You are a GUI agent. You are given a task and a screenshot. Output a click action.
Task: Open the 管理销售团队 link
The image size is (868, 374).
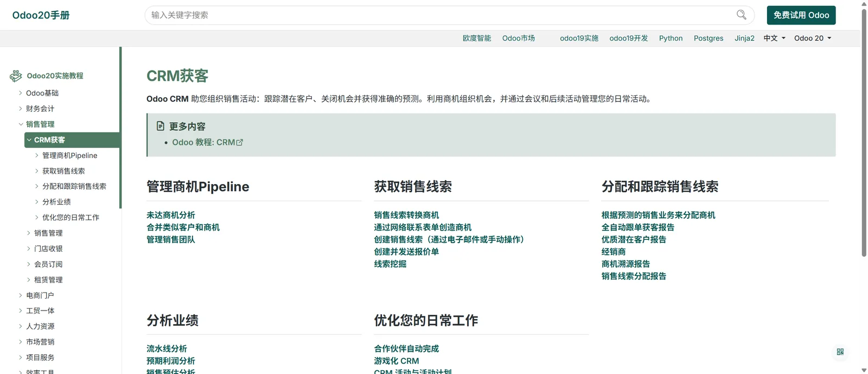click(x=171, y=239)
